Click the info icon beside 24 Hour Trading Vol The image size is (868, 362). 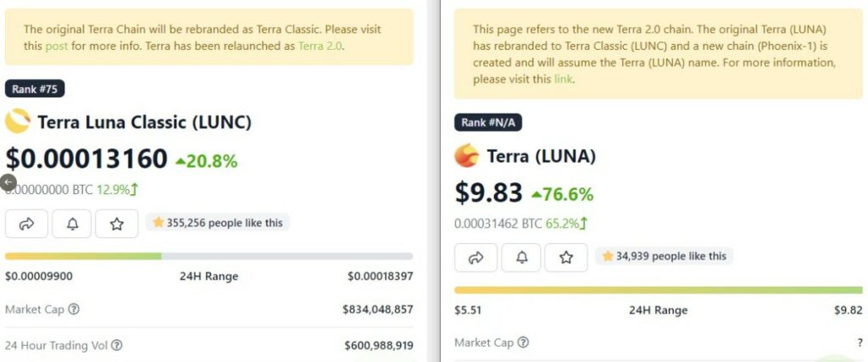tap(117, 345)
